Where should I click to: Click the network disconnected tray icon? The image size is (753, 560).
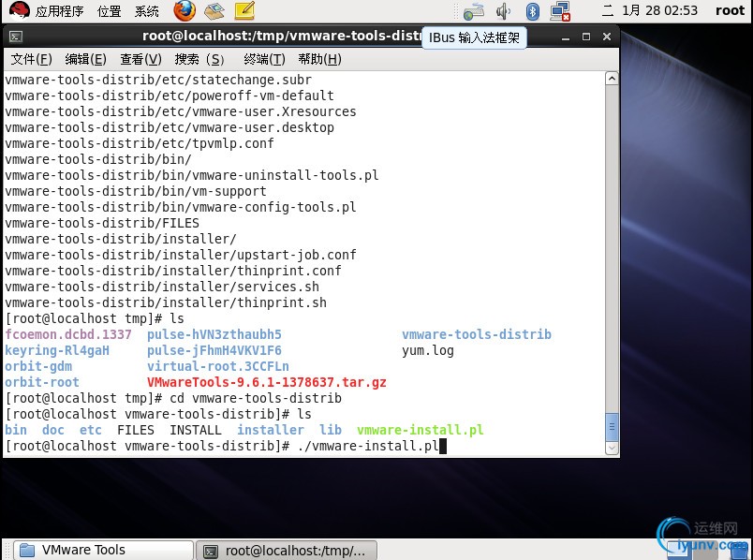click(x=560, y=11)
